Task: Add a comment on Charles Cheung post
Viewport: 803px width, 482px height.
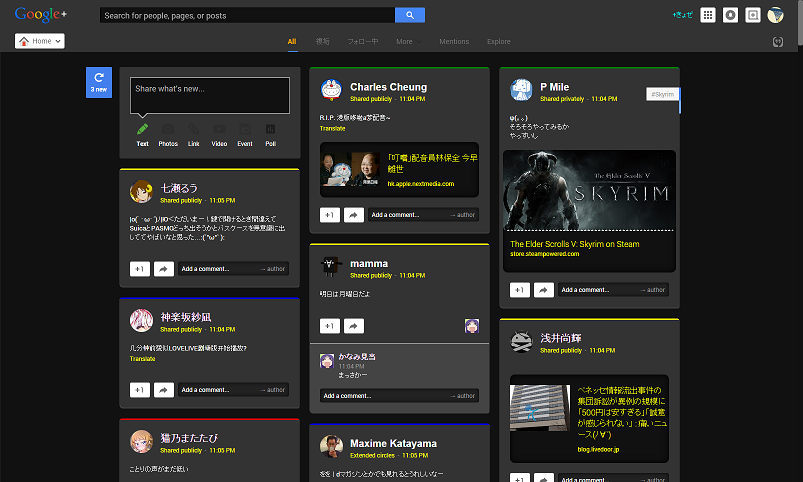Action: click(x=424, y=215)
